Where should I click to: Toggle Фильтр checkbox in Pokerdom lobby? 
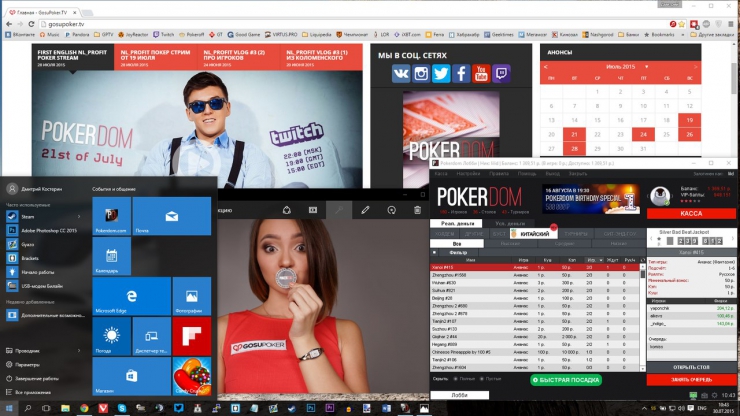coord(435,253)
